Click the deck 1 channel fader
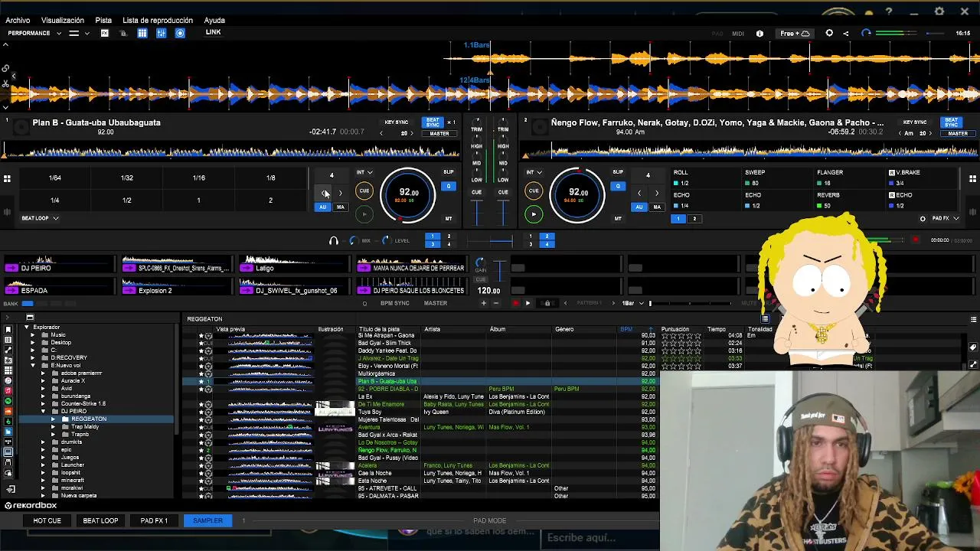 [477, 214]
